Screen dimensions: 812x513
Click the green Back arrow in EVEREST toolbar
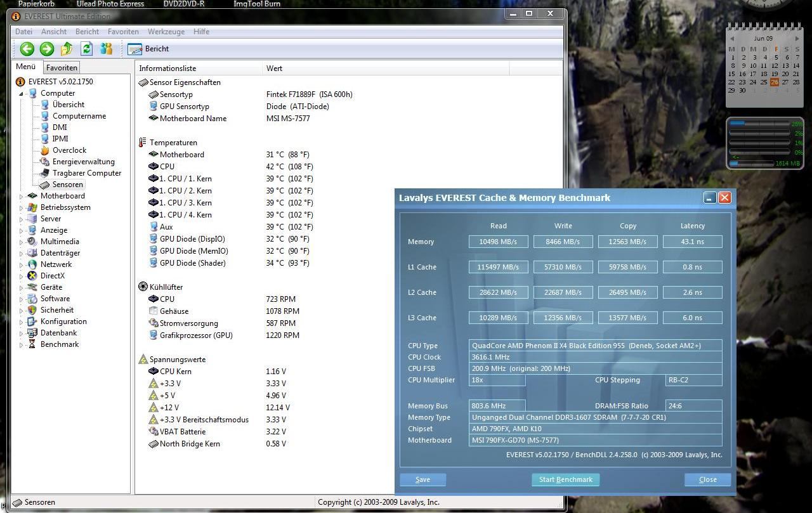(x=27, y=49)
